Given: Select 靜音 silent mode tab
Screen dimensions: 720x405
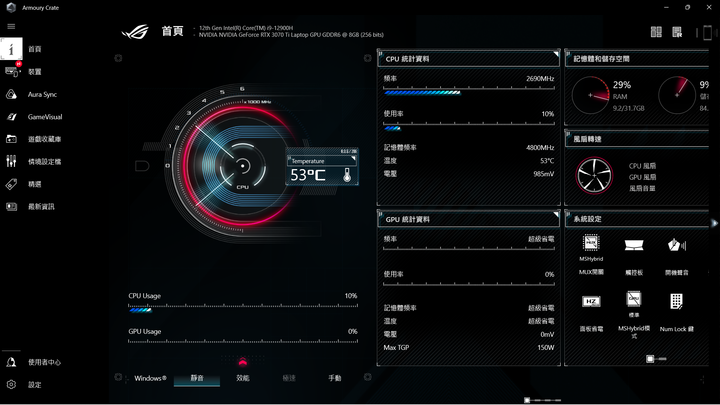Looking at the screenshot, I should click(x=197, y=378).
